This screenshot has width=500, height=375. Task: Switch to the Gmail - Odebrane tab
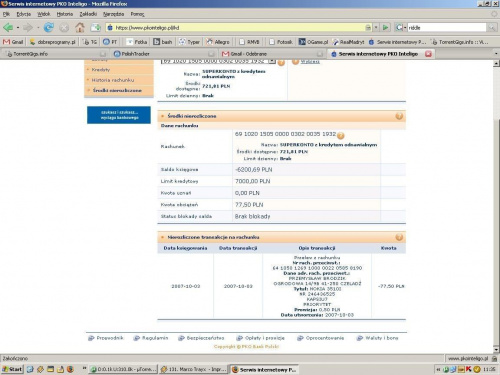pos(272,54)
